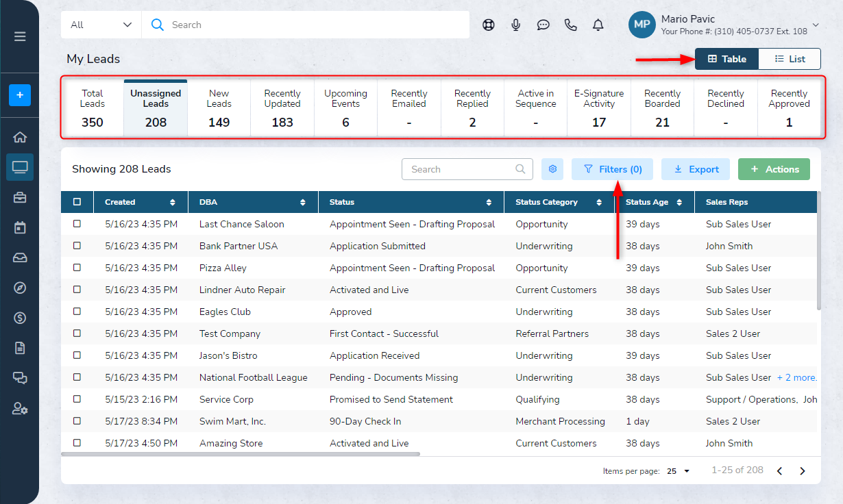
Task: Open the notifications bell
Action: [x=598, y=25]
